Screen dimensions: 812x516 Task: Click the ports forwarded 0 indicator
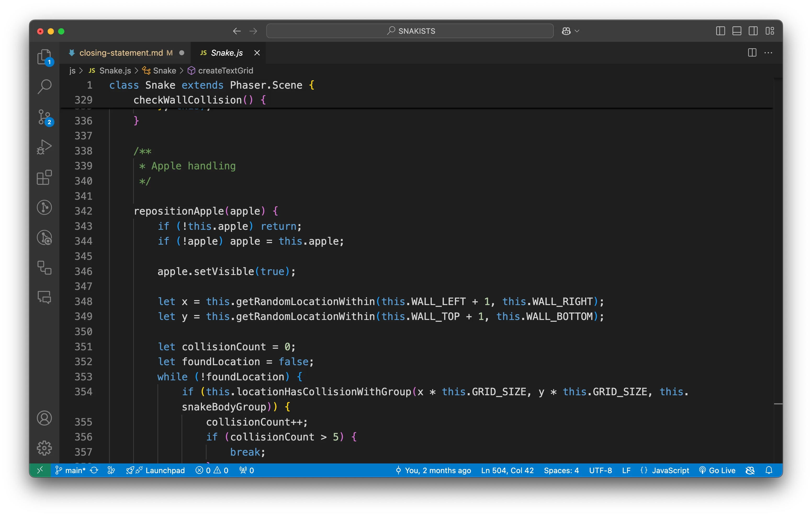coord(246,470)
